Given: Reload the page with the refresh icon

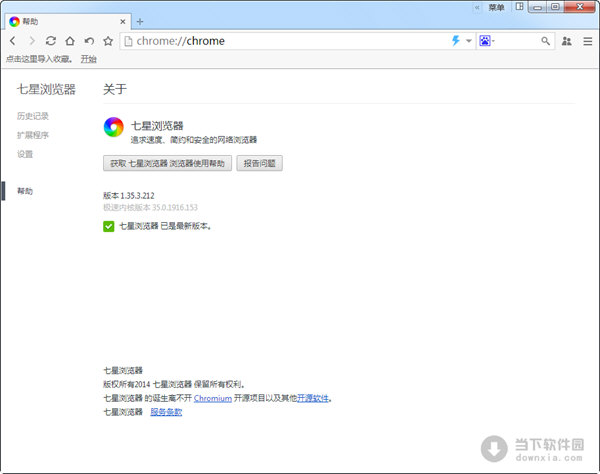Looking at the screenshot, I should tap(51, 41).
